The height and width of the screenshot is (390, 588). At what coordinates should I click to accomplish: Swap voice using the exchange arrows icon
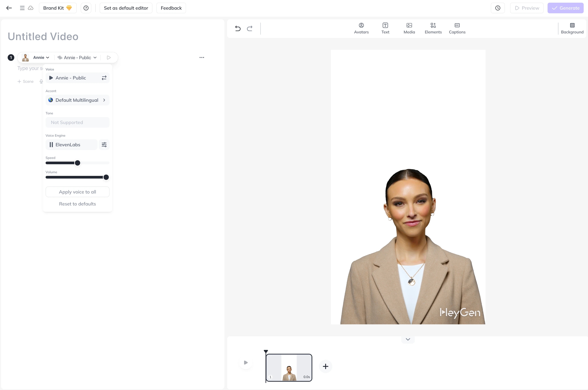tap(104, 78)
